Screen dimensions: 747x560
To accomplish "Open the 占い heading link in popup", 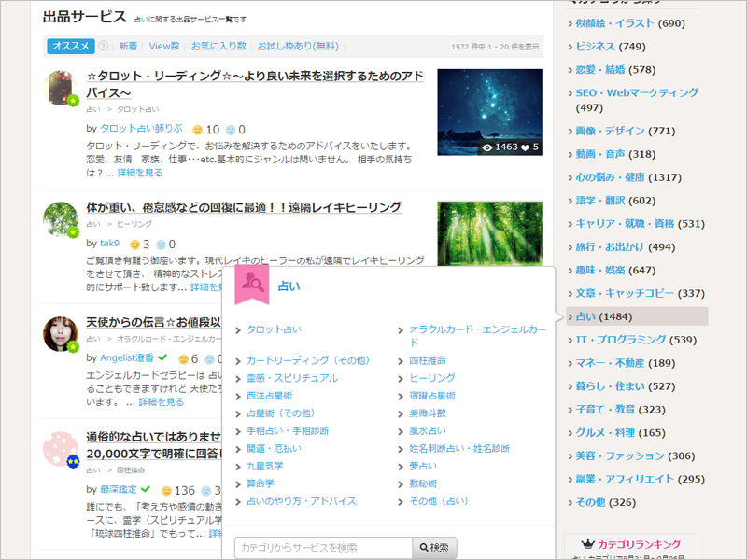I will click(289, 287).
